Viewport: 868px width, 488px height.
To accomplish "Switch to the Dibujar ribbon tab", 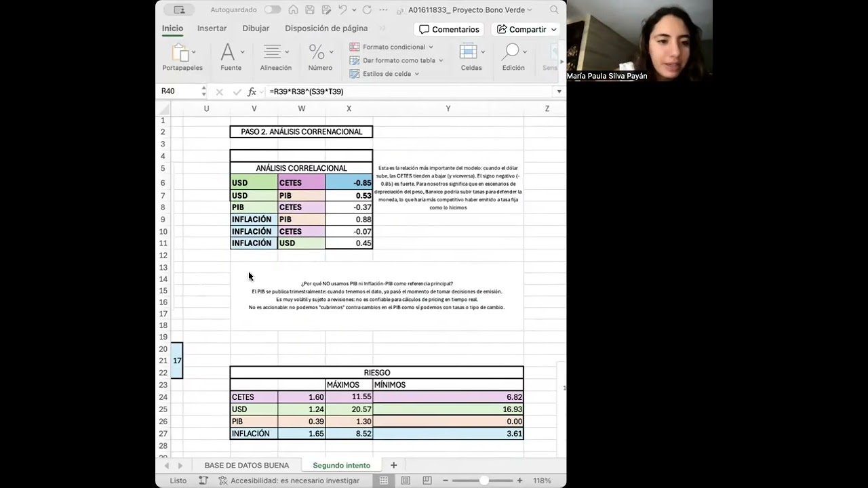I will point(256,28).
